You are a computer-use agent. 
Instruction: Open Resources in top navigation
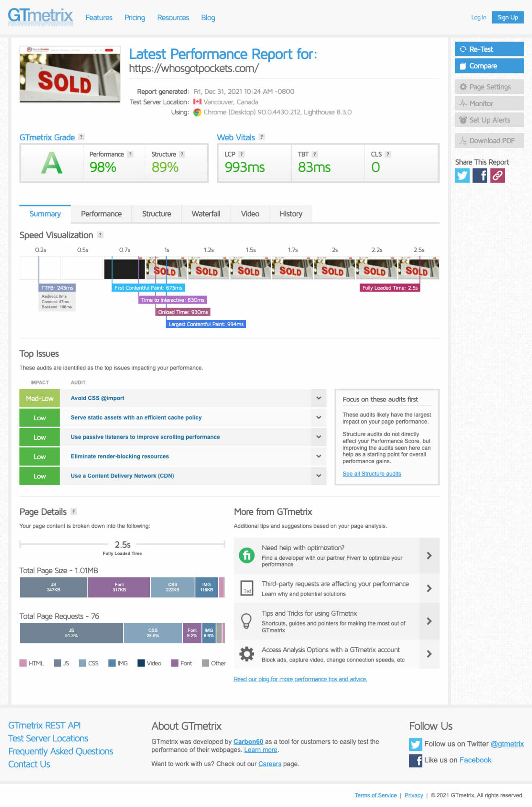173,18
